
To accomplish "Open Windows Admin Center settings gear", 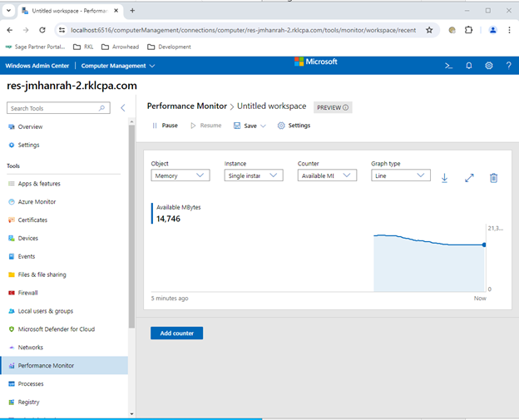I will [488, 66].
